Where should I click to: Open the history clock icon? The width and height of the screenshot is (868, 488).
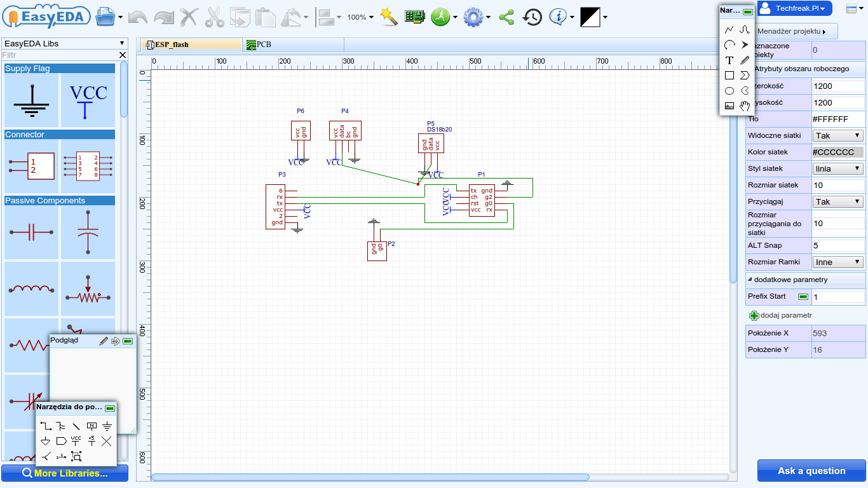tap(532, 17)
